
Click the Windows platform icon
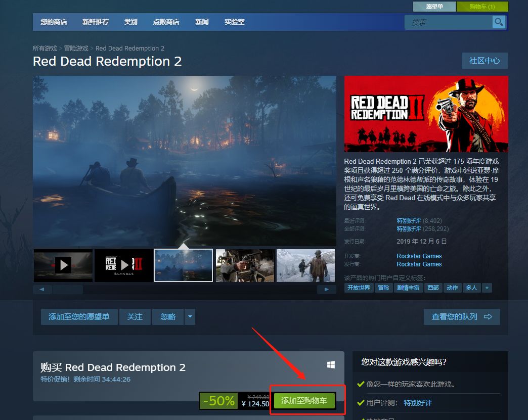point(331,365)
